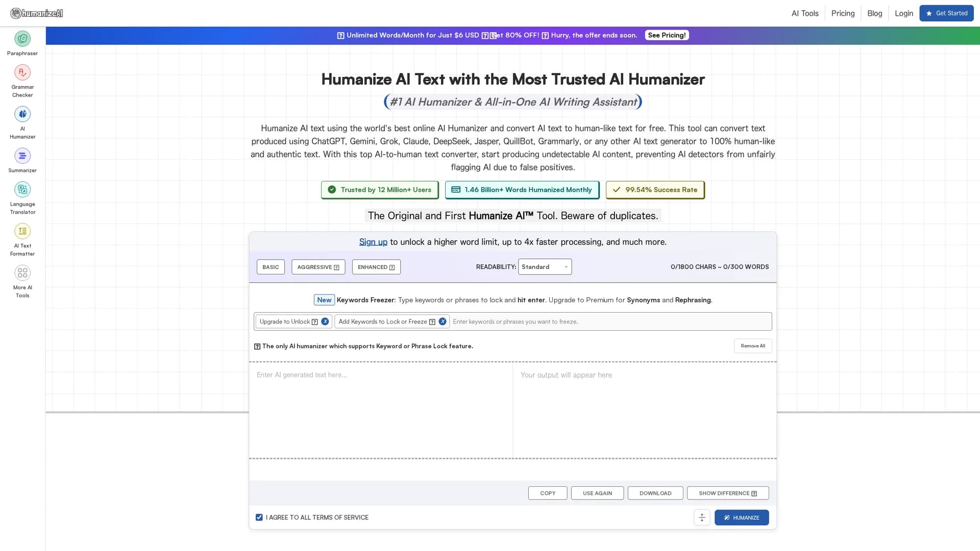The image size is (980, 551).
Task: Click the star icon on Get Started
Action: click(x=929, y=13)
